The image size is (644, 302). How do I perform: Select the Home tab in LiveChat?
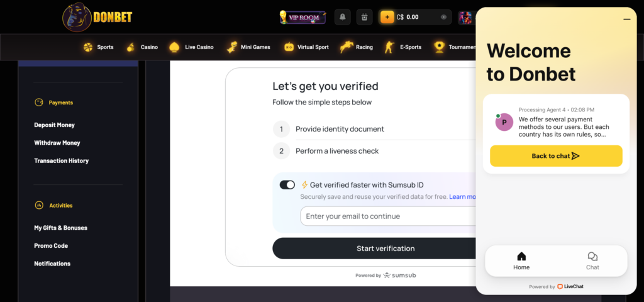tap(521, 261)
